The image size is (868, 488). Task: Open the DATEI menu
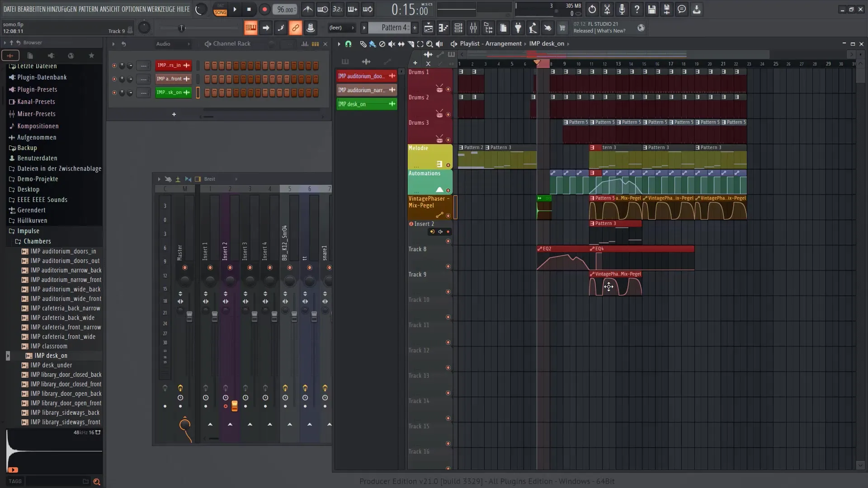click(x=9, y=9)
